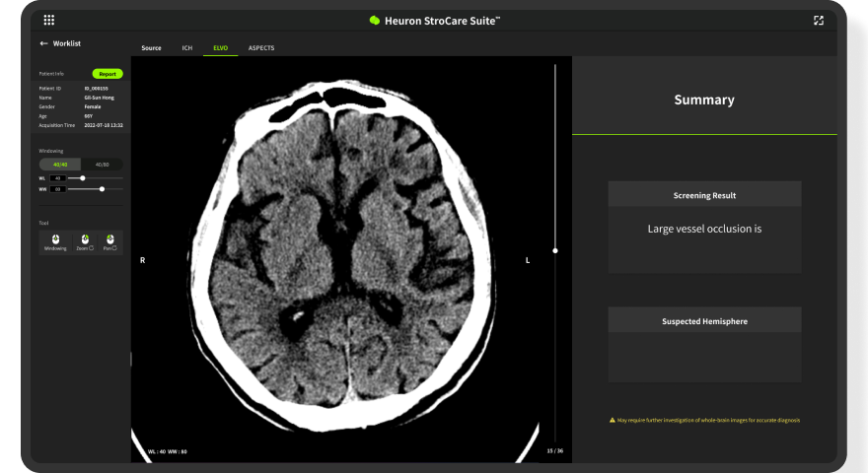
Task: Click the brain CT scan image
Action: tap(343, 255)
